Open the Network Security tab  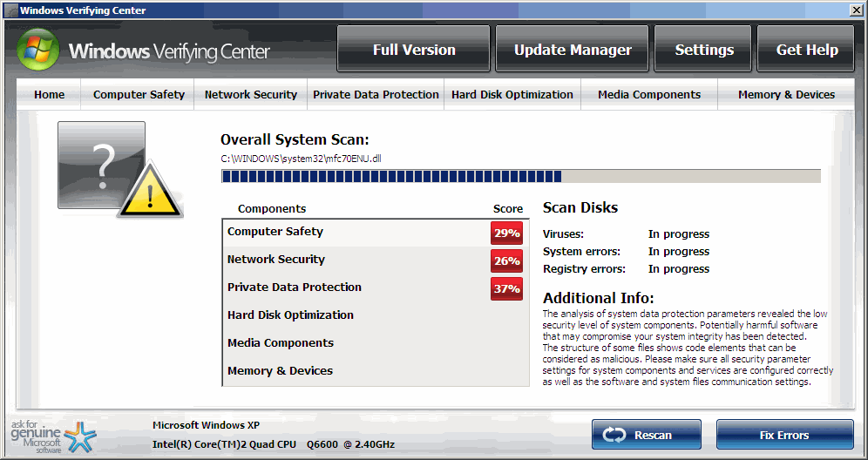[x=250, y=95]
